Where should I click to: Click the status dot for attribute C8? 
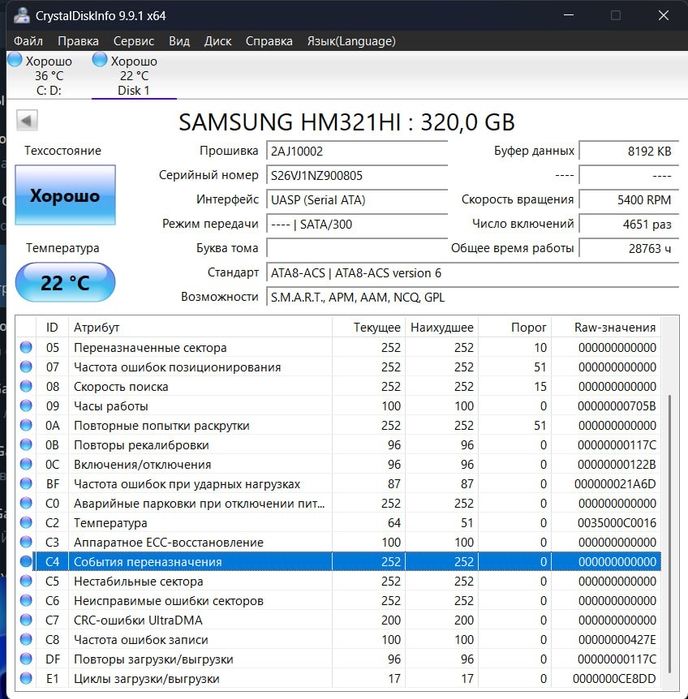[x=26, y=639]
